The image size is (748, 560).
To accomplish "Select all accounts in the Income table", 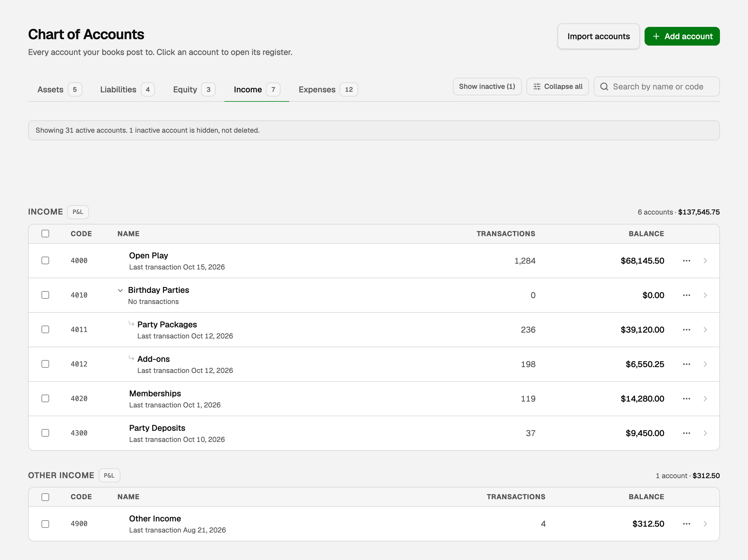I will coord(45,234).
